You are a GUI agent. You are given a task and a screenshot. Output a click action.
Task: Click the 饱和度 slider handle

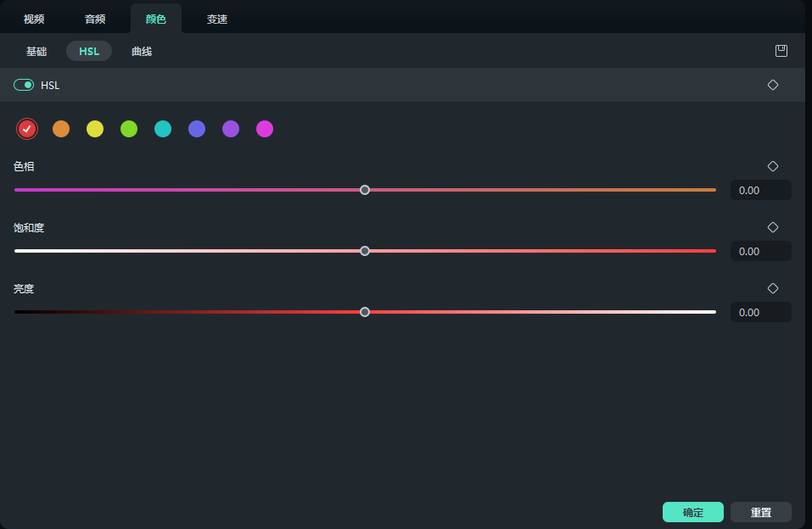click(x=365, y=251)
